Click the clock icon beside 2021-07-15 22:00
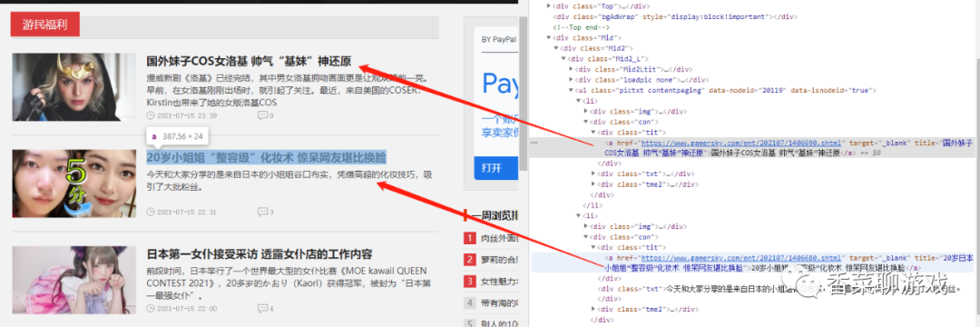Screen dimensions: 980x327 [x=150, y=308]
